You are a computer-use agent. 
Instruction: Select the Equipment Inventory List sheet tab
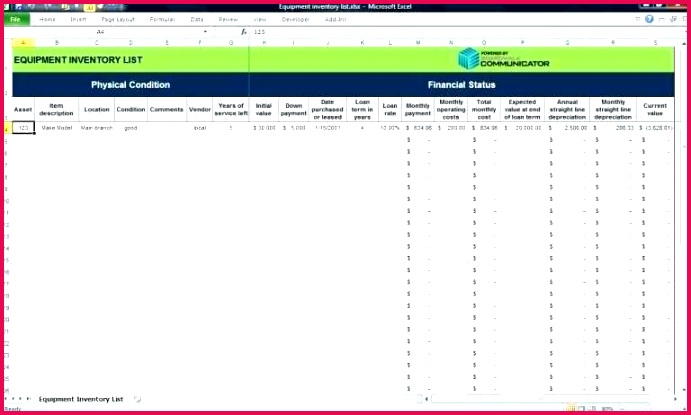point(81,399)
